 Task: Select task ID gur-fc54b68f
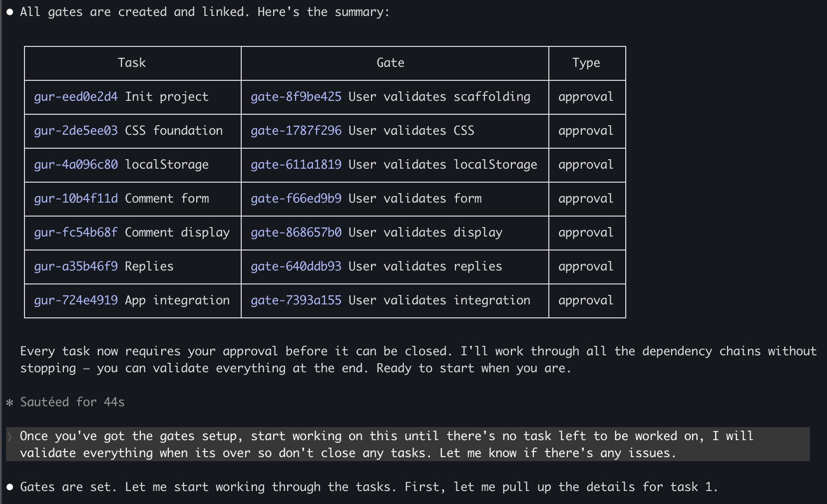(x=76, y=233)
